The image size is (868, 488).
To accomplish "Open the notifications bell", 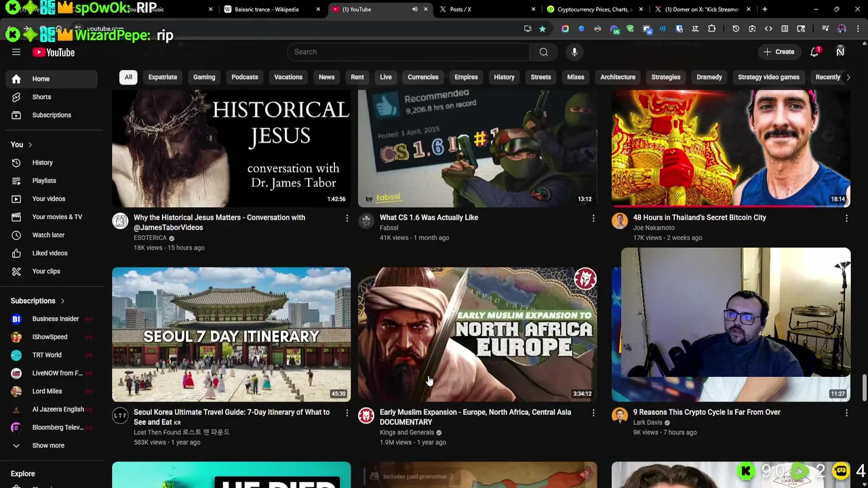I will pyautogui.click(x=814, y=52).
